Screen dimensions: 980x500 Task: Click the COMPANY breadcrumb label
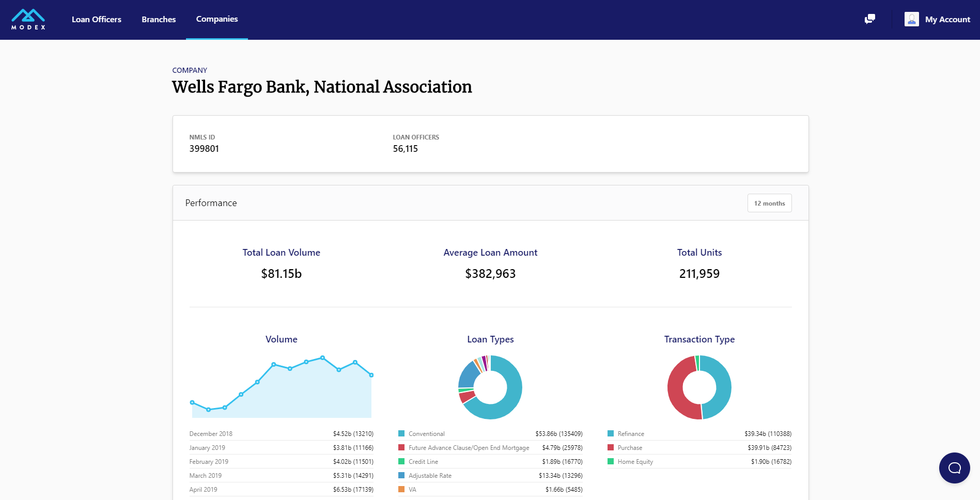[189, 70]
